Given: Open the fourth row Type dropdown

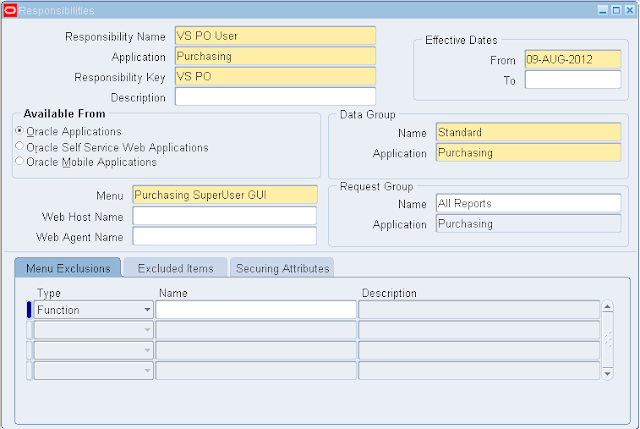Looking at the screenshot, I should [93, 371].
